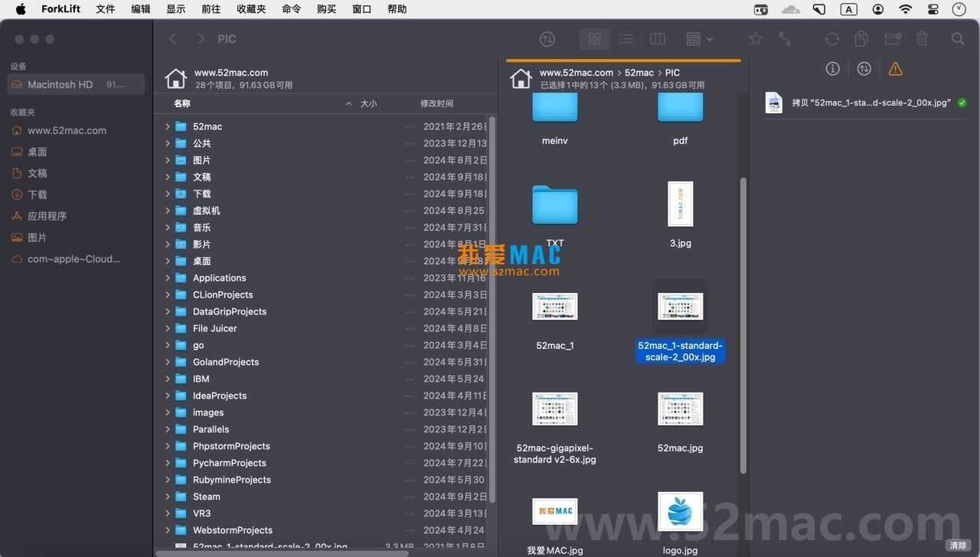Image resolution: width=980 pixels, height=557 pixels.
Task: Expand the Steam folder row
Action: coord(168,497)
